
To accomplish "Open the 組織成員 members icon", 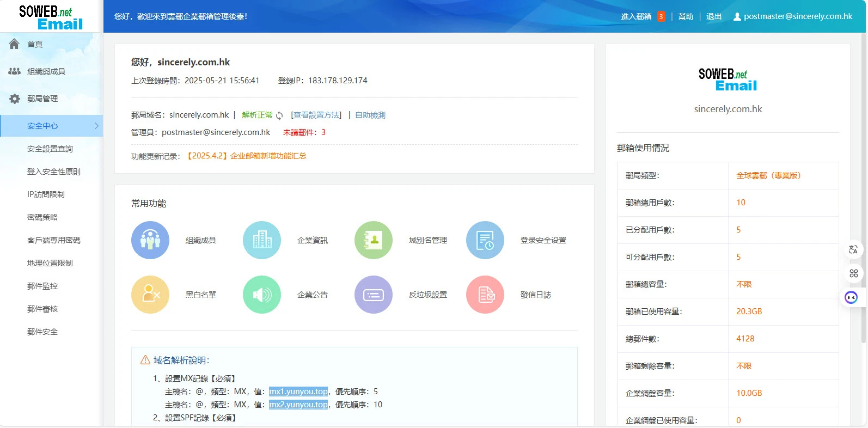I will (x=150, y=240).
